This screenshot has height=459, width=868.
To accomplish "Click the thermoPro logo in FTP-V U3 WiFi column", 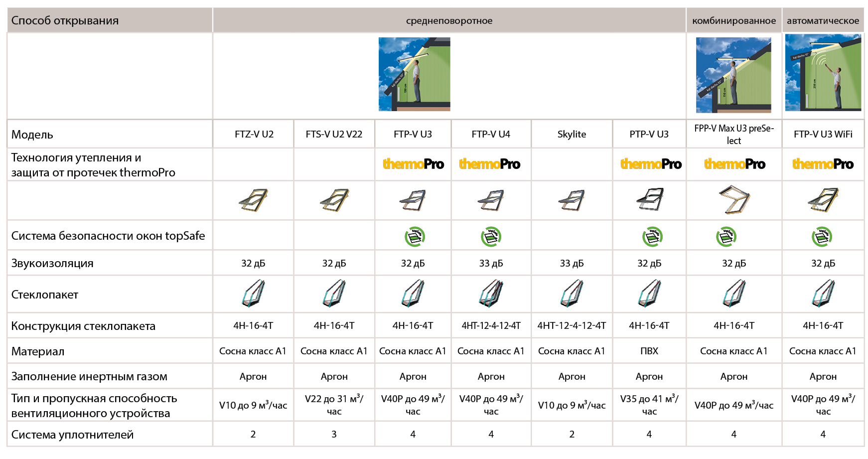I will [823, 164].
